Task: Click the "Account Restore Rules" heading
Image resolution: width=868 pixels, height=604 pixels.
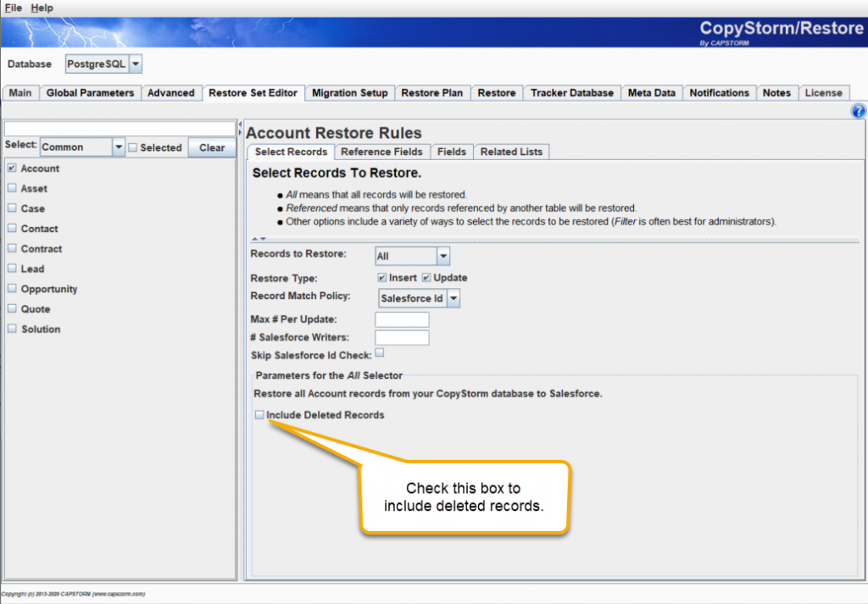Action: point(334,133)
